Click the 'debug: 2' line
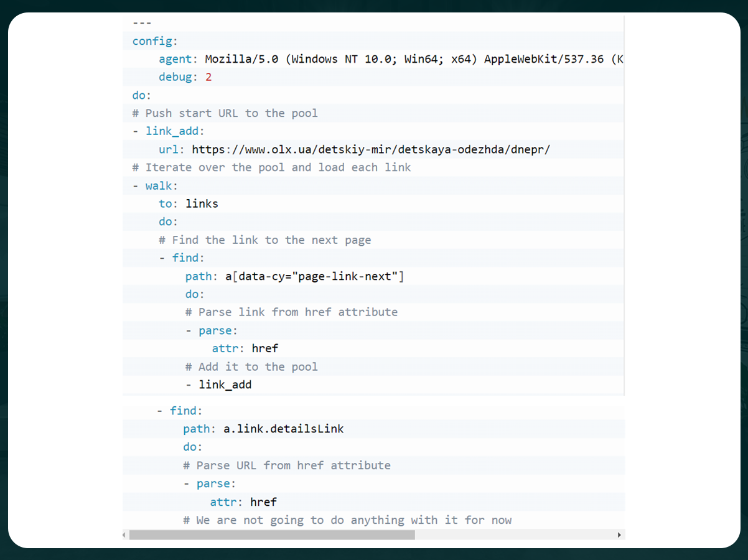Screen dimensions: 748x560 [x=185, y=77]
